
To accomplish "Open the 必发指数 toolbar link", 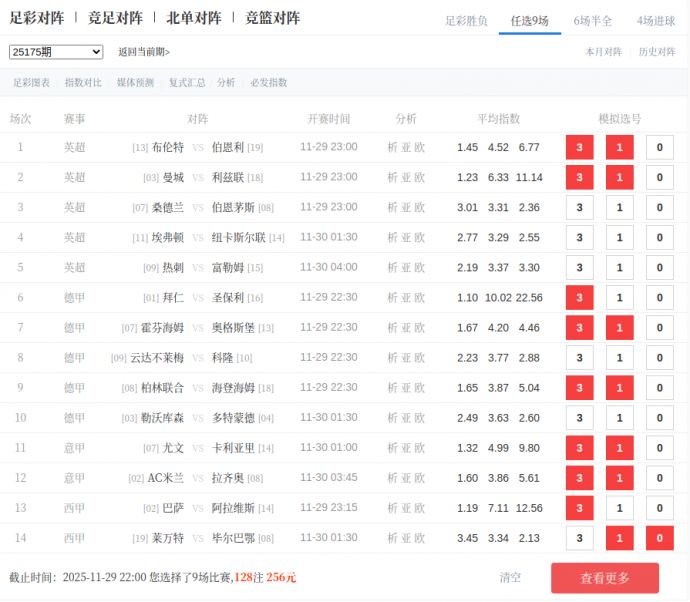I will (268, 83).
